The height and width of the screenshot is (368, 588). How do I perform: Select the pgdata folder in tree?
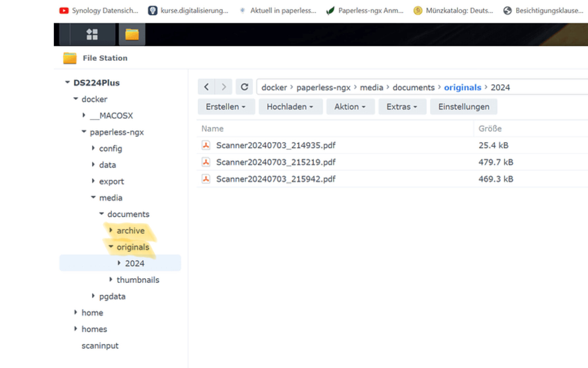point(112,296)
